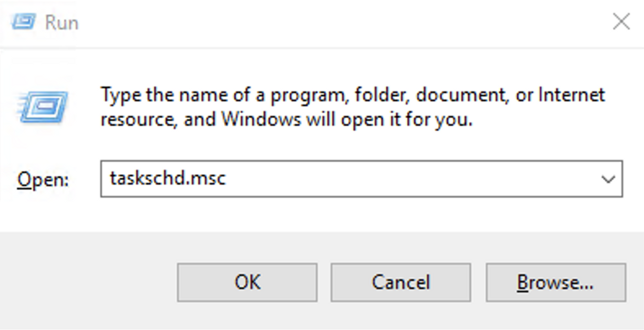Click the word "Internet" in the description
Viewport: 644px width, 330px height.
pyautogui.click(x=571, y=95)
